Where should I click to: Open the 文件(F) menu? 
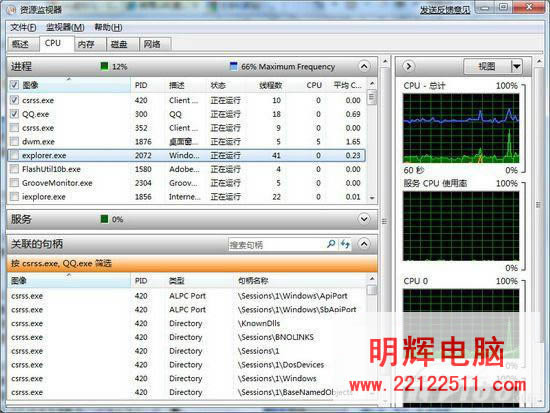pyautogui.click(x=23, y=27)
